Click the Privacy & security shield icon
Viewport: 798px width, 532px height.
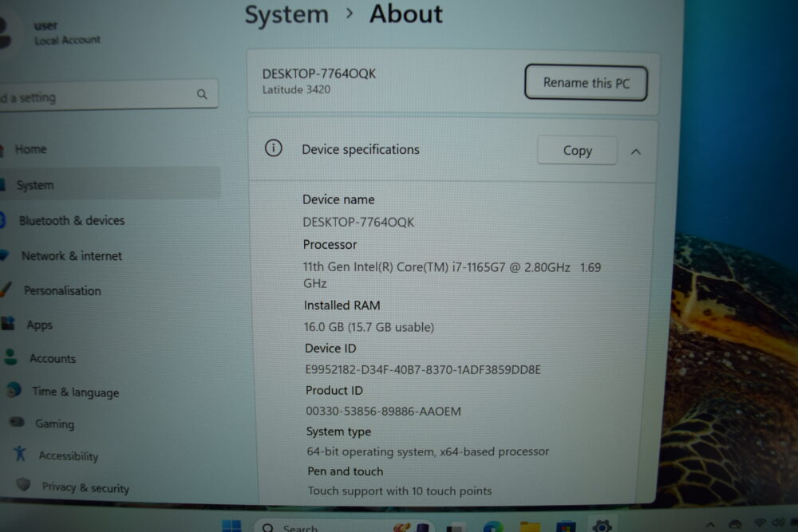(23, 484)
